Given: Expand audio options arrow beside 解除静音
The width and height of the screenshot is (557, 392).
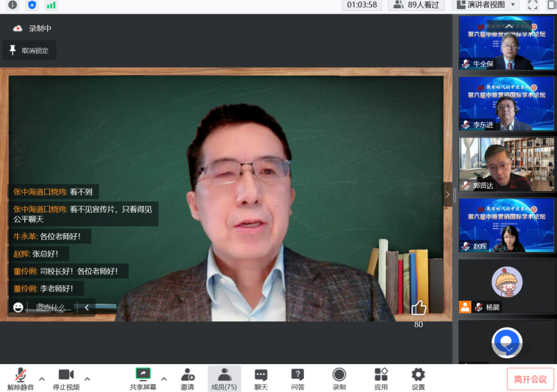Looking at the screenshot, I should [42, 379].
